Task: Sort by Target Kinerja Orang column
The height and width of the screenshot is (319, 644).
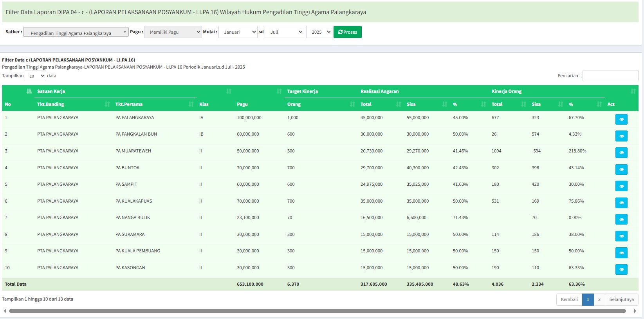Action: pyautogui.click(x=352, y=104)
